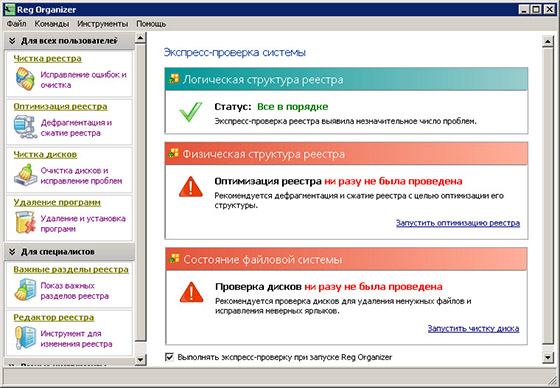
Task: Click Показ важных разделов реестра text
Action: pyautogui.click(x=75, y=290)
